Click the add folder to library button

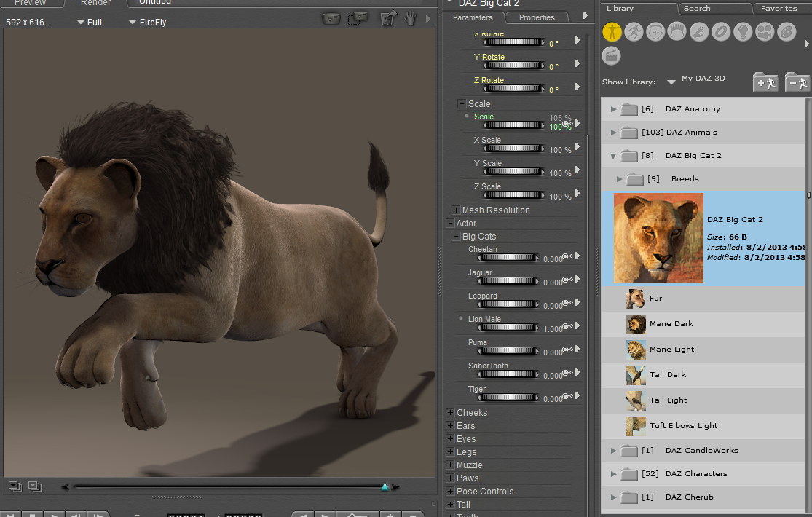tap(765, 82)
